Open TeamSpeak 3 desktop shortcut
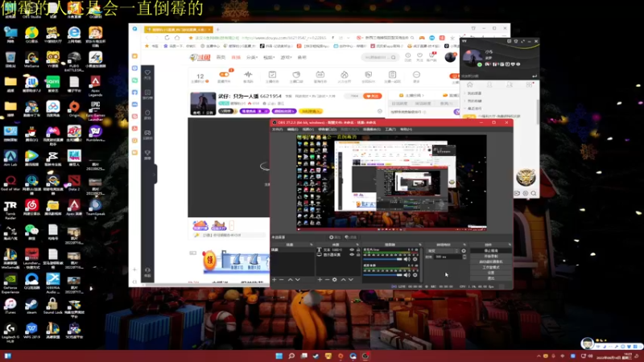The height and width of the screenshot is (362, 644). (x=95, y=209)
